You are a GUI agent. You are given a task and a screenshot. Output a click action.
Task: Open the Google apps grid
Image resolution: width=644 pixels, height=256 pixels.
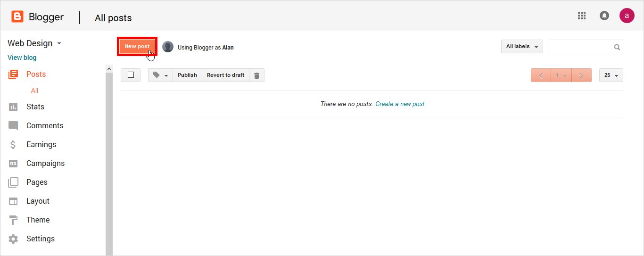[582, 16]
